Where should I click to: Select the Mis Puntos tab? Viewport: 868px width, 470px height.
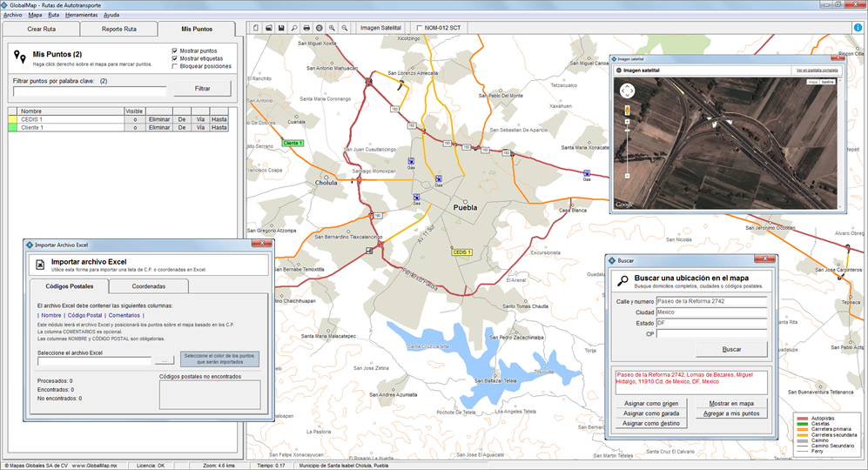(x=197, y=29)
